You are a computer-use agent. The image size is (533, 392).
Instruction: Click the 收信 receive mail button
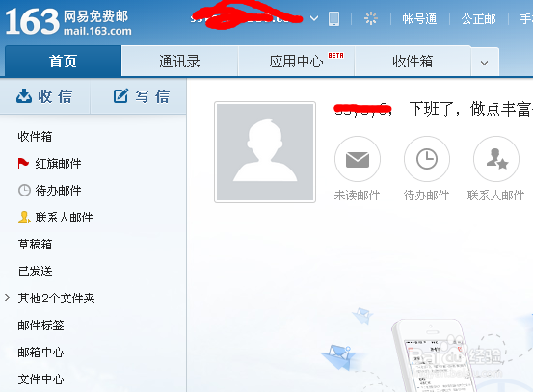click(x=44, y=96)
